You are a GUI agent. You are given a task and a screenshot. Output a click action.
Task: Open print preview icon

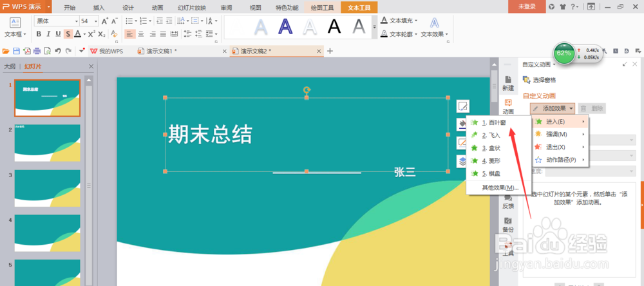point(48,51)
